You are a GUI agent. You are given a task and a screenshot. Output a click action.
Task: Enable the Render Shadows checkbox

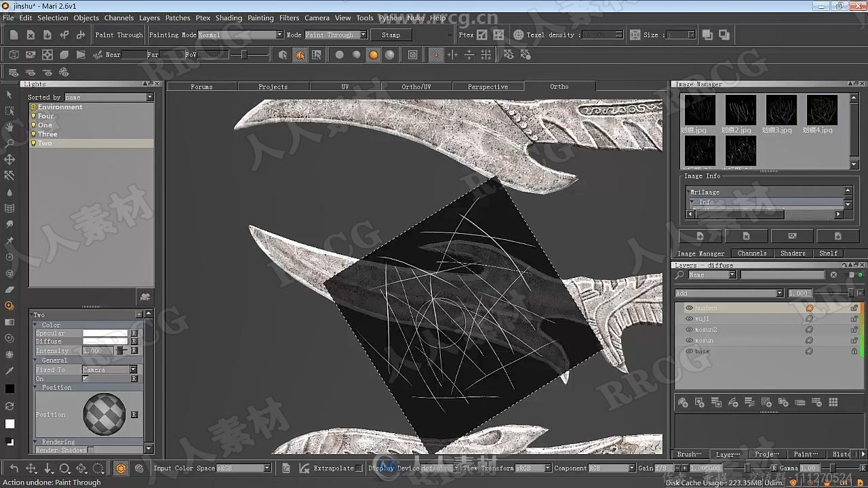point(91,450)
